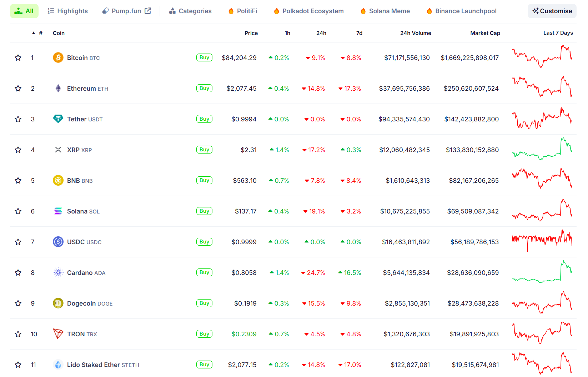Click the fire icon beside Polkadot Ecosystem
Screen dimensions: 588x377
(276, 11)
